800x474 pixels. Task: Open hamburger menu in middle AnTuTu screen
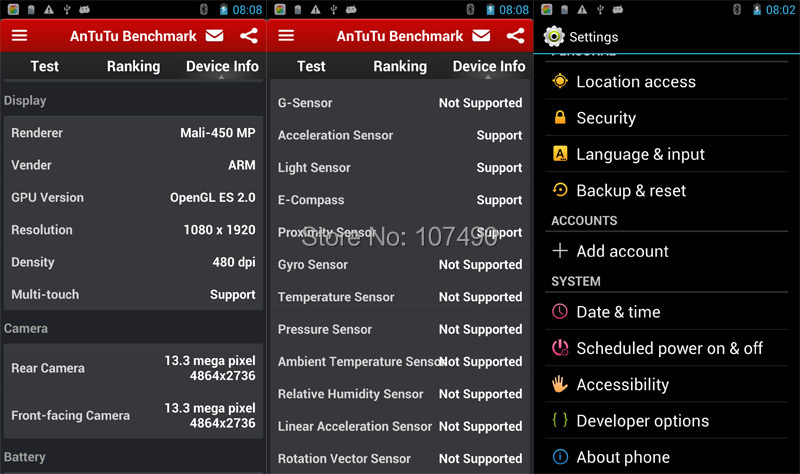(x=286, y=35)
